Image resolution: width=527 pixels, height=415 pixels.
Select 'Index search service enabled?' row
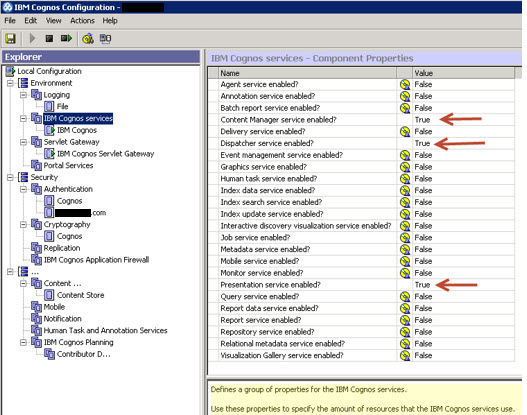tap(361, 202)
